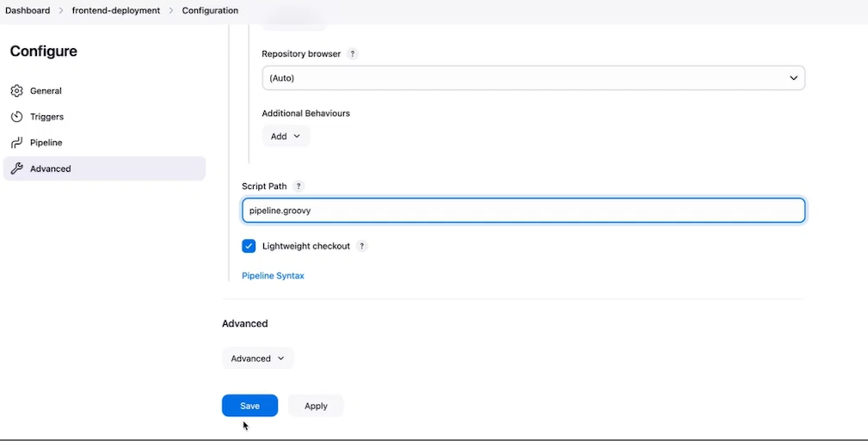Open the Repository browser (Auto) dropdown

[533, 78]
